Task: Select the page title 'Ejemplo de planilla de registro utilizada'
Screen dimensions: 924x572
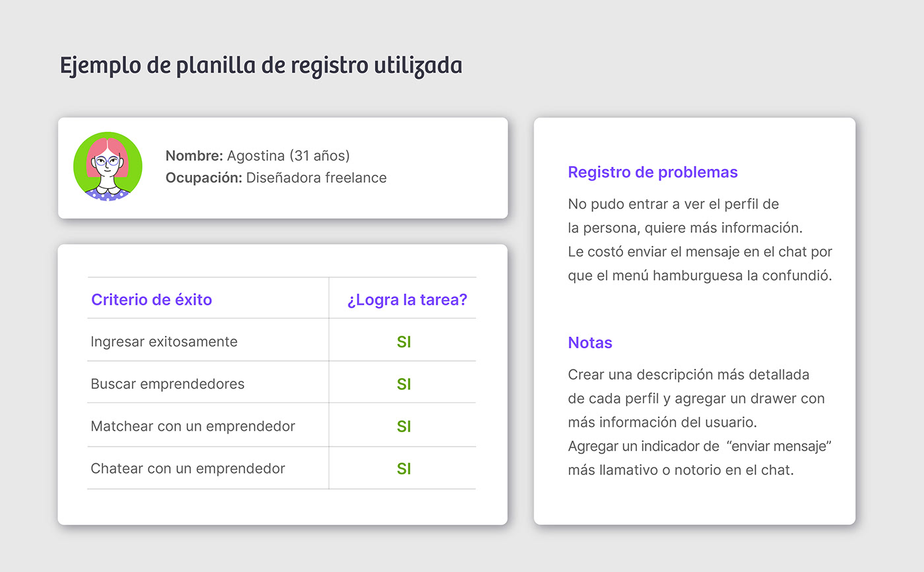Action: click(x=261, y=67)
